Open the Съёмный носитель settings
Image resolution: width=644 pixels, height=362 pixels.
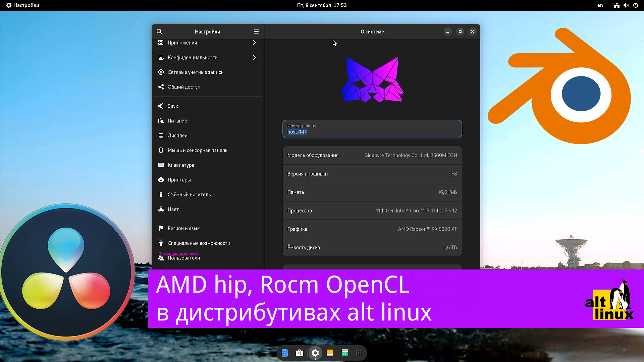pos(161,194)
